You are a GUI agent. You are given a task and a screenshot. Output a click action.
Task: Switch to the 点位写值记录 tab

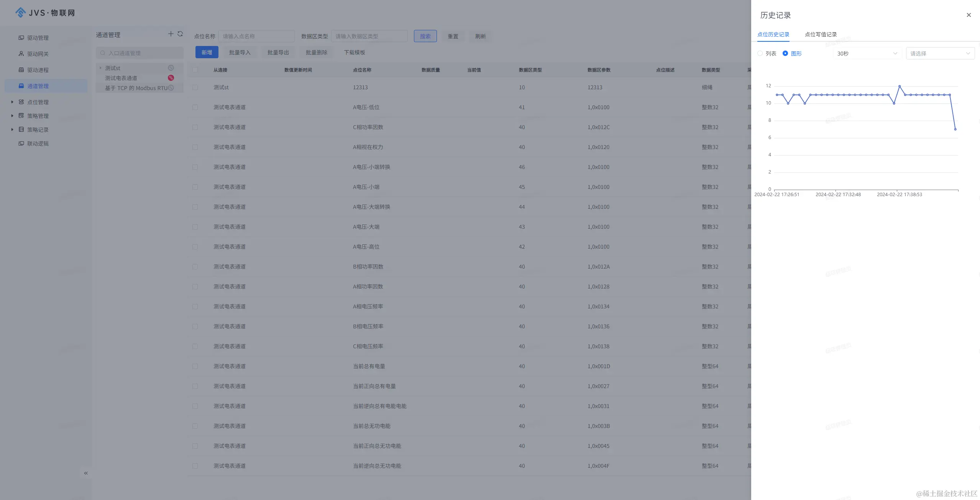[x=820, y=34]
